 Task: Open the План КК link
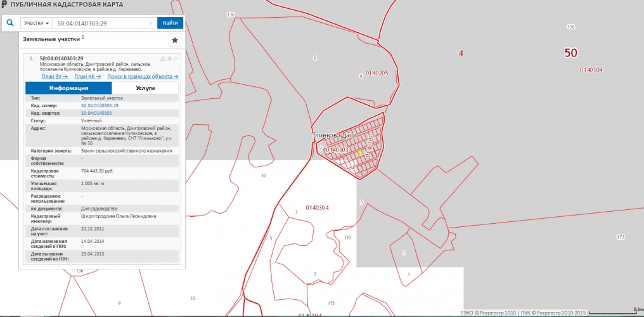tap(87, 76)
